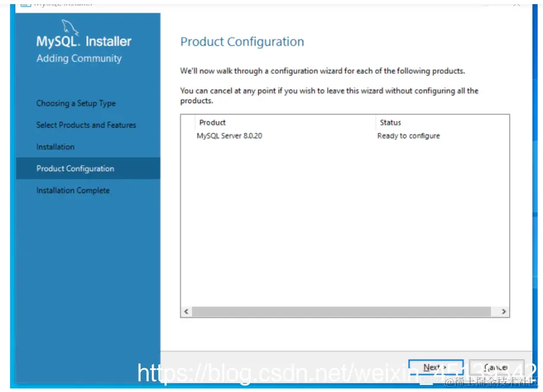Viewport: 543px width, 392px height.
Task: Click the Product Configuration page heading
Action: point(242,42)
